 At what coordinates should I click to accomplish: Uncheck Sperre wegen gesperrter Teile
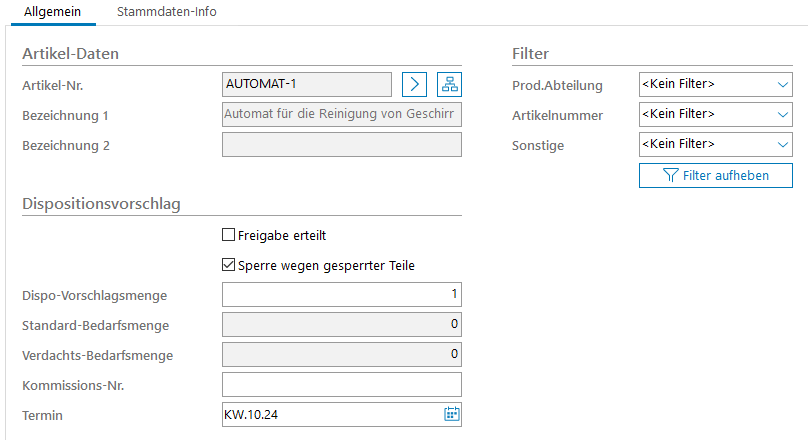pos(228,266)
